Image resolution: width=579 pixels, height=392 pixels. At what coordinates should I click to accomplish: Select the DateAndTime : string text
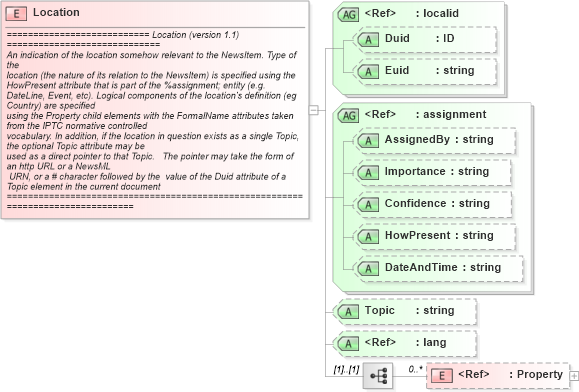pyautogui.click(x=443, y=268)
